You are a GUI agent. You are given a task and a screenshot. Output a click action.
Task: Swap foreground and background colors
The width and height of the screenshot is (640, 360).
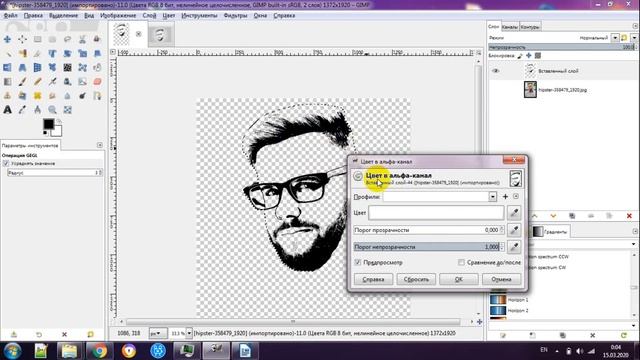pos(59,121)
